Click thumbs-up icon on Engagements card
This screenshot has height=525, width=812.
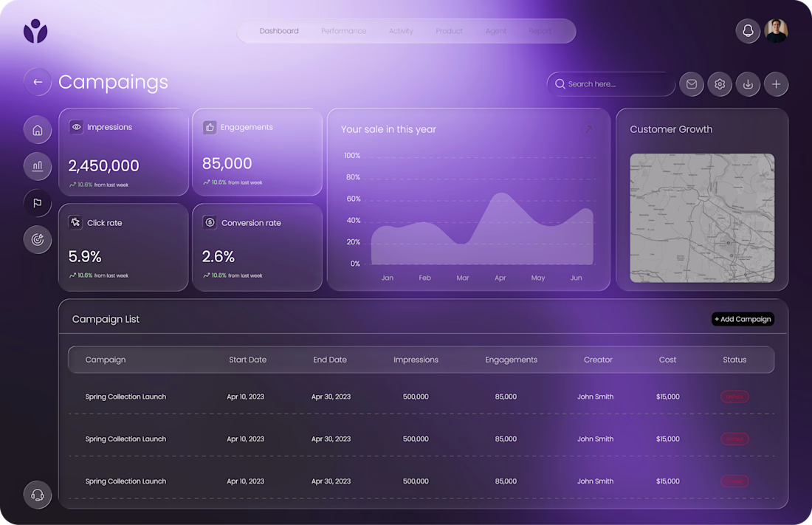pyautogui.click(x=210, y=127)
